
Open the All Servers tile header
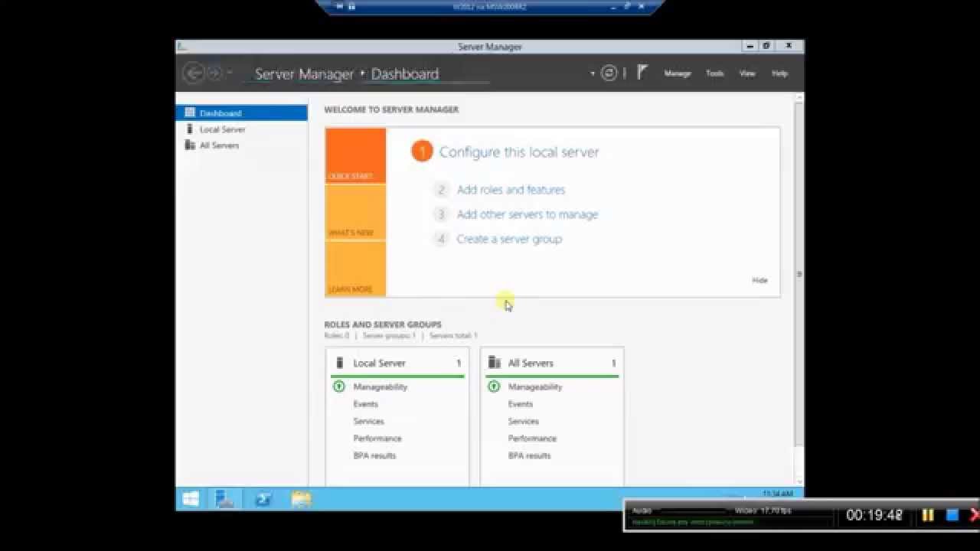point(552,363)
